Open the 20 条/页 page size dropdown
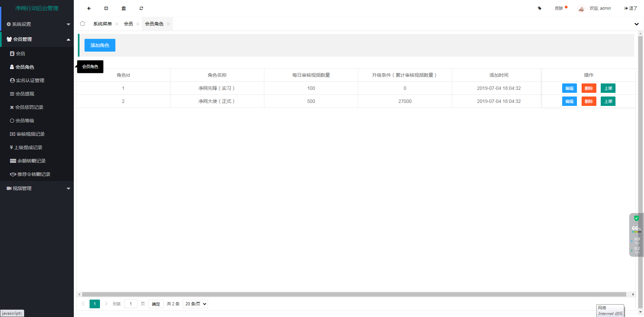 click(195, 304)
